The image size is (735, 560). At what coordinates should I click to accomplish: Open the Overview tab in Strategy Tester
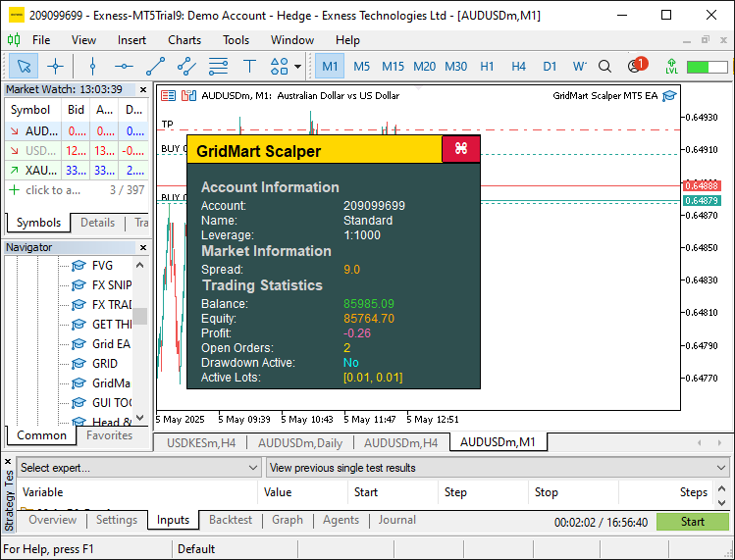(x=53, y=520)
